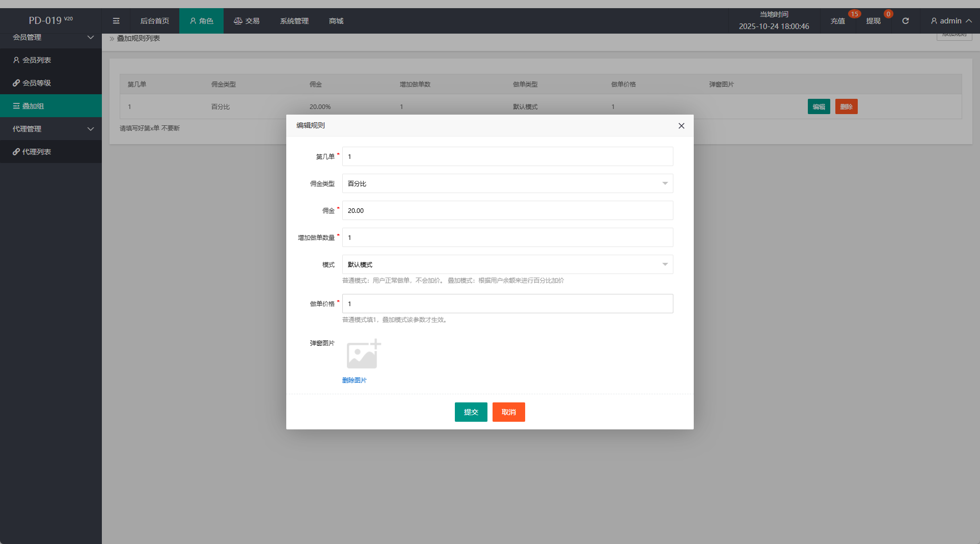Switch to the 交易 top tab
980x544 pixels.
click(247, 21)
